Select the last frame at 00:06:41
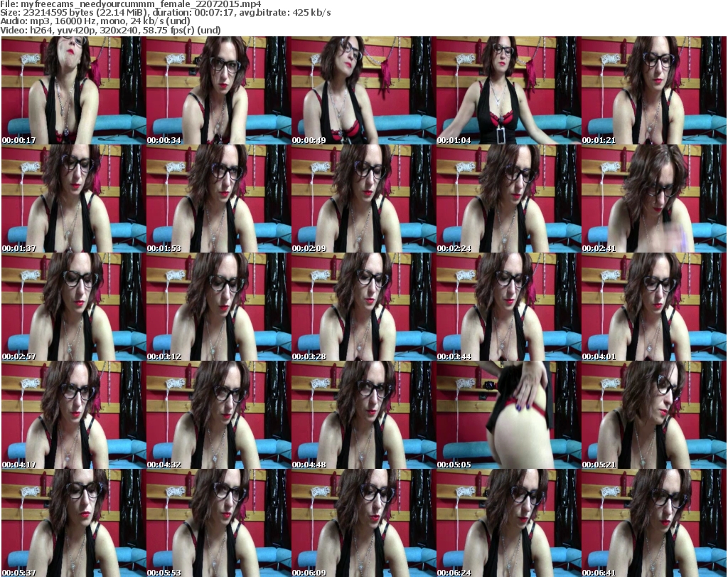Image resolution: width=728 pixels, height=577 pixels. point(654,523)
